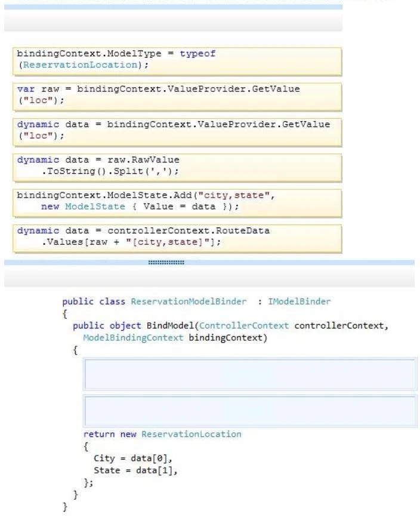Image resolution: width=420 pixels, height=520 pixels.
Task: Click 'return new ReservationLocation' line
Action: [162, 434]
